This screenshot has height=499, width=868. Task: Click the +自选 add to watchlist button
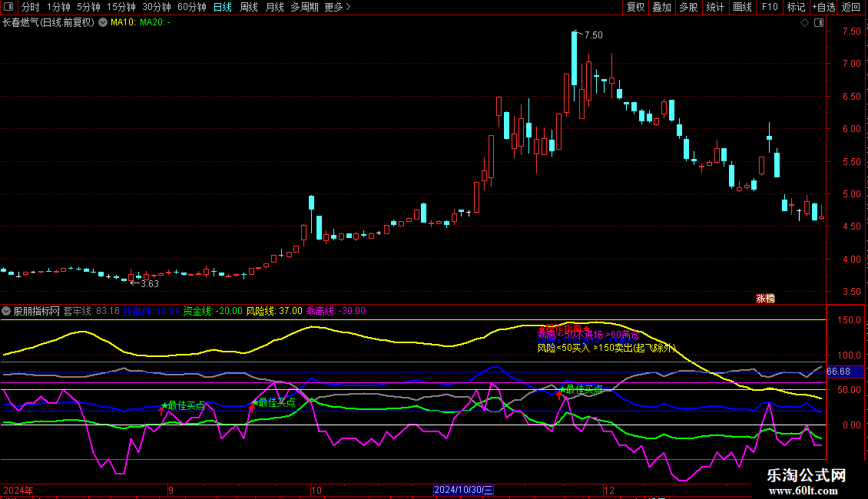click(823, 7)
